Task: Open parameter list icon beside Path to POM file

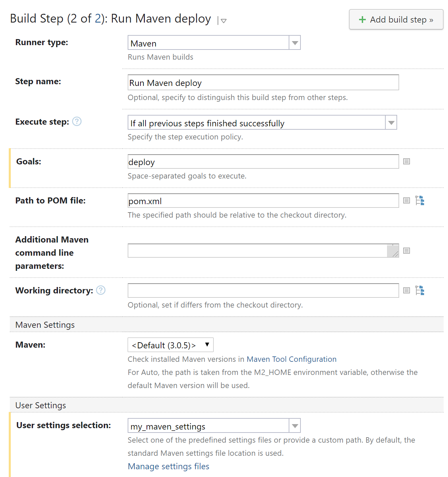Action: tap(407, 201)
